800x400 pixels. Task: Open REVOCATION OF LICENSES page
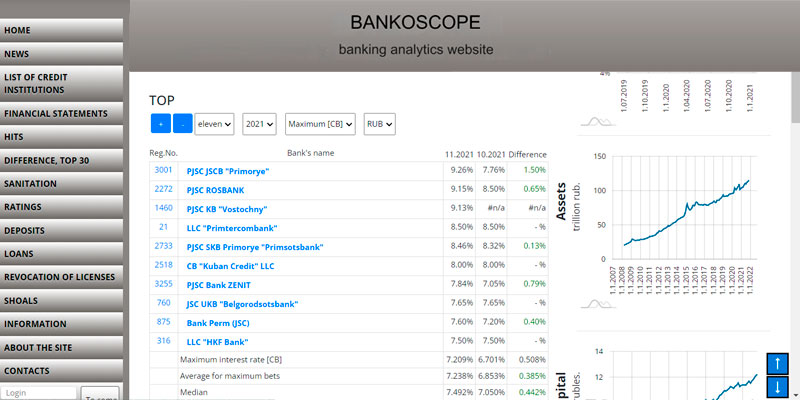coord(62,277)
